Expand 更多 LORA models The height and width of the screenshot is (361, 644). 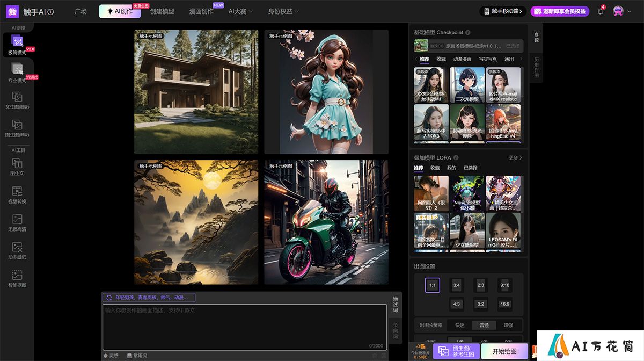point(515,158)
